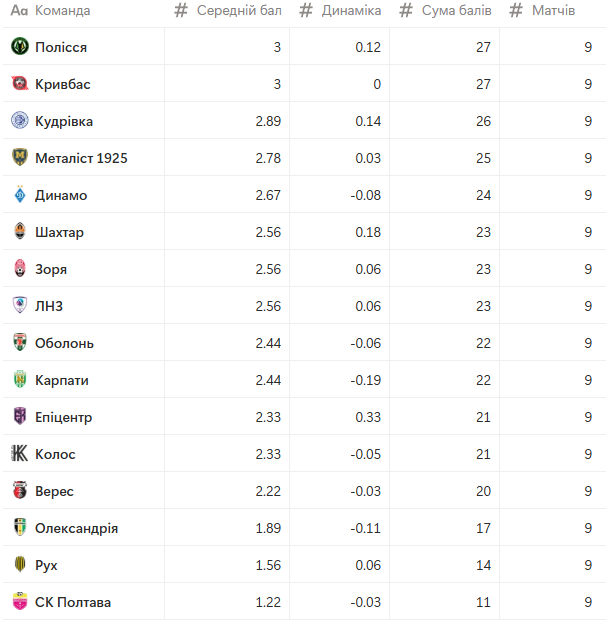Click the Кудрівка club logo
The height and width of the screenshot is (621, 606).
20,122
